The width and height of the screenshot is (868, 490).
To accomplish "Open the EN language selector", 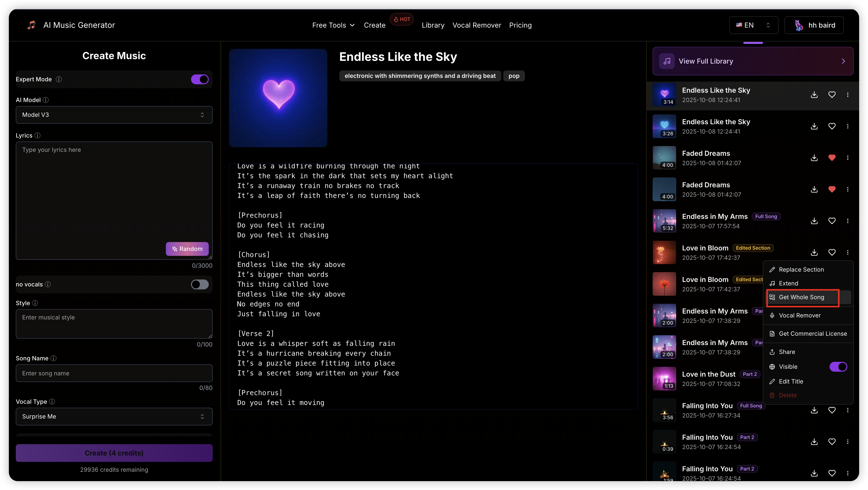I will pyautogui.click(x=753, y=25).
